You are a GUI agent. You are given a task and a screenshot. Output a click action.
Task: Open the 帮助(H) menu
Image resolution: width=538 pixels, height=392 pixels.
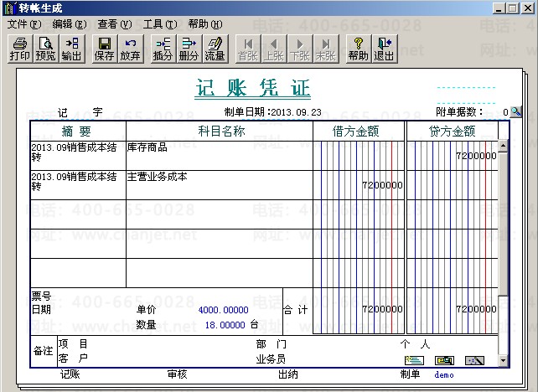(x=205, y=24)
